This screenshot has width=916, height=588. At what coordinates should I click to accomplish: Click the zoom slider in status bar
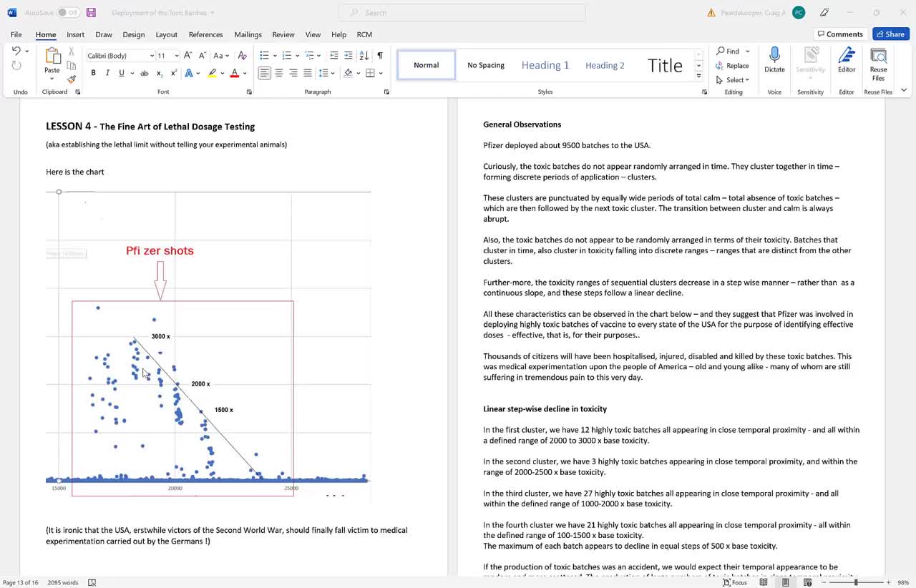[x=855, y=582]
